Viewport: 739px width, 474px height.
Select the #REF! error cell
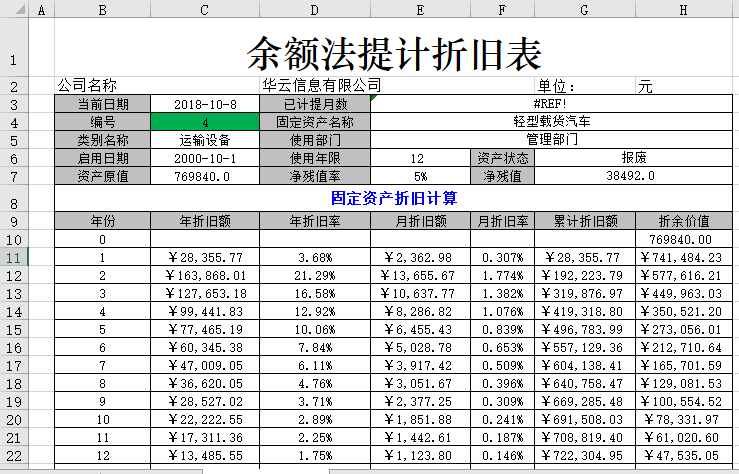click(551, 104)
